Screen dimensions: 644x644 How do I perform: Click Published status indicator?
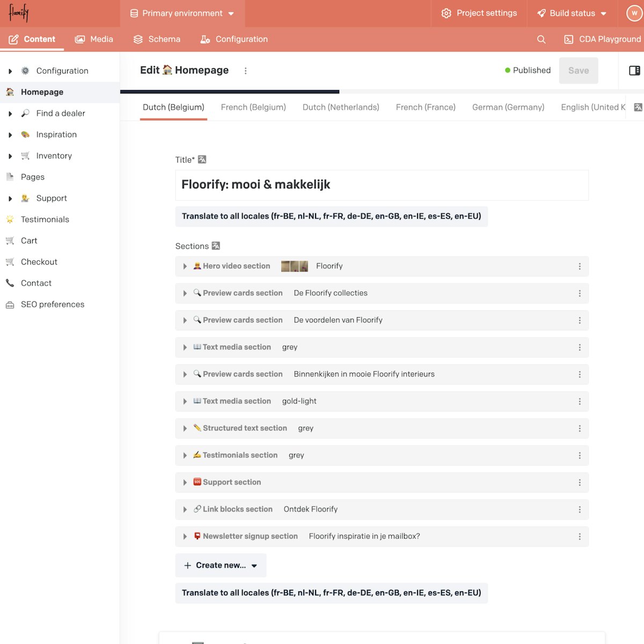pos(528,70)
